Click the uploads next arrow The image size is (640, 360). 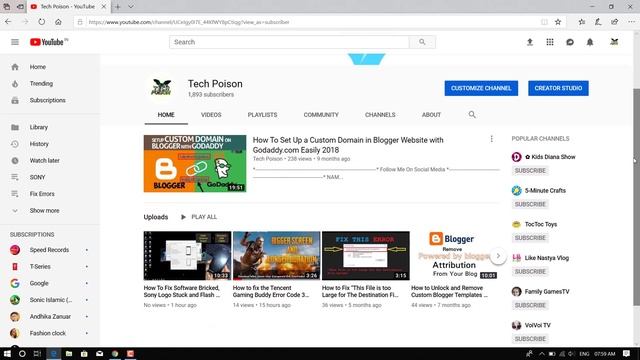point(498,256)
